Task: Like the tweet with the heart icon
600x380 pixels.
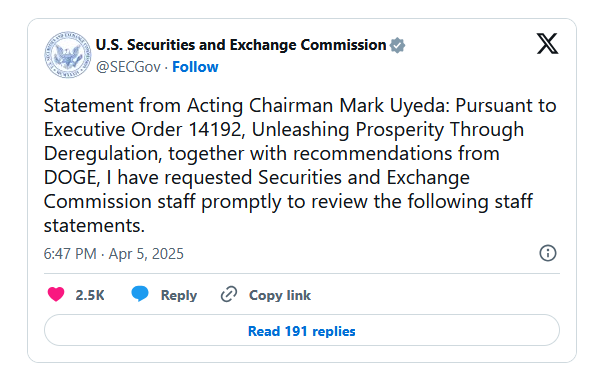Action: click(x=56, y=294)
